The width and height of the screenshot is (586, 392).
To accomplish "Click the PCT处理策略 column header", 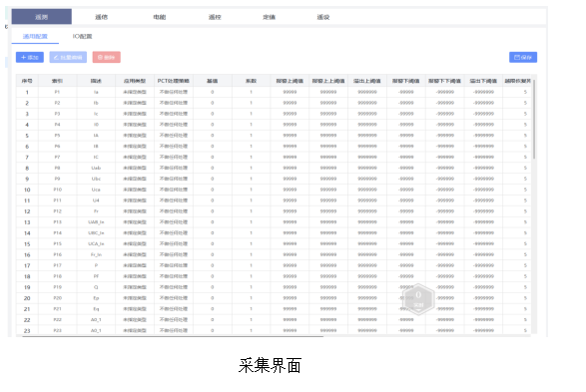I will (174, 81).
